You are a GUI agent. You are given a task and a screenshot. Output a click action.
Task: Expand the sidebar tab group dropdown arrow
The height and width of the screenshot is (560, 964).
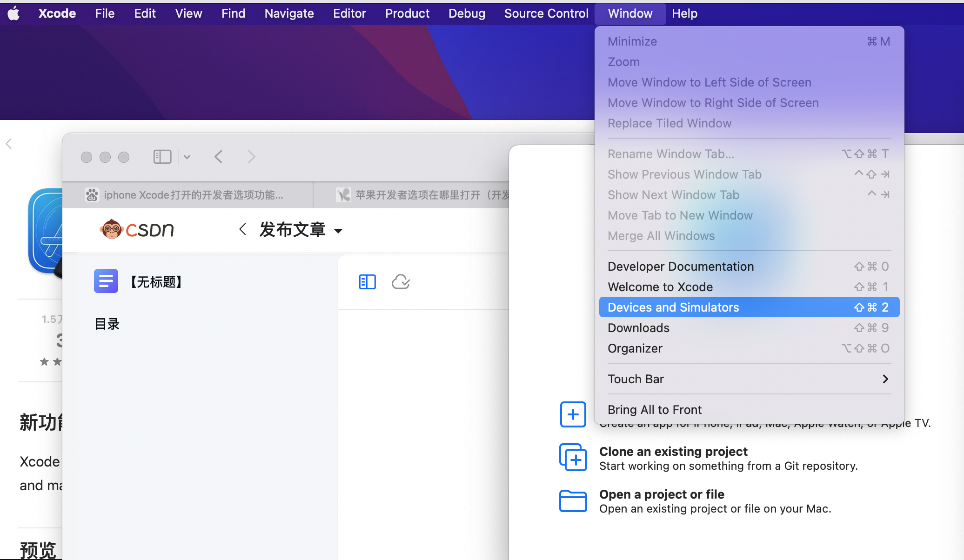coord(187,157)
